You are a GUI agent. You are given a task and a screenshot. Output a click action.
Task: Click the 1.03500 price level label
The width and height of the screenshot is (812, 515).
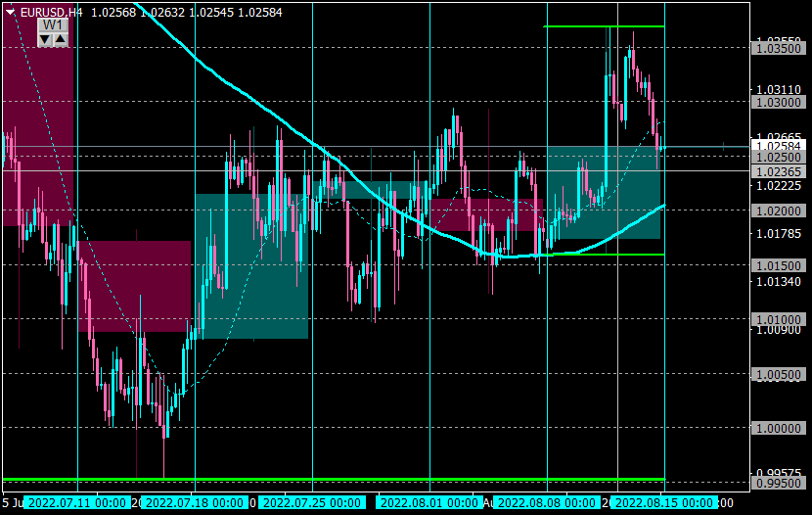point(779,49)
